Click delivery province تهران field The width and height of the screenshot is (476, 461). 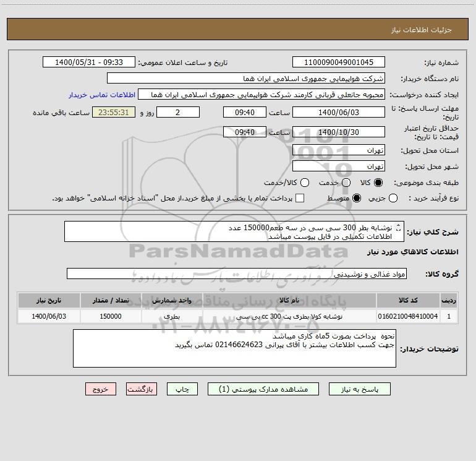pos(339,150)
